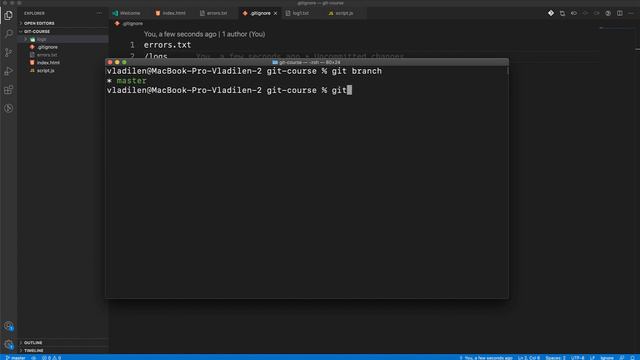Expand the logs folder
Screen dimensions: 640x360
pyautogui.click(x=63, y=39)
